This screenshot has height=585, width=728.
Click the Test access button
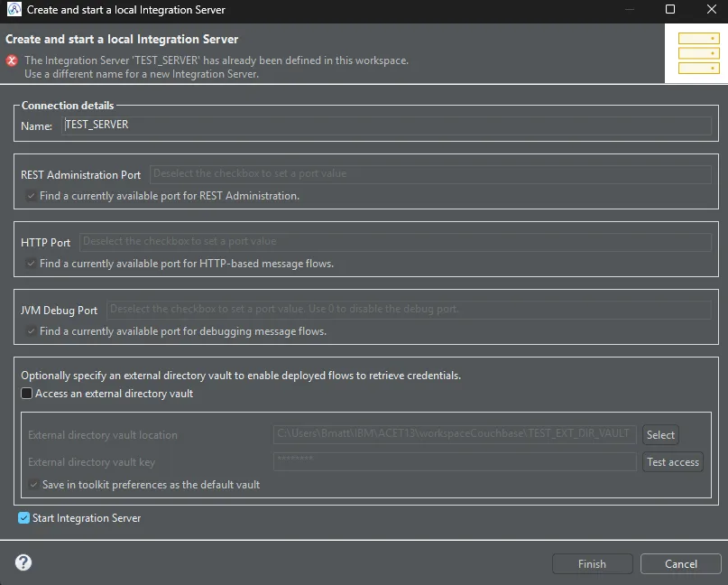pyautogui.click(x=673, y=462)
